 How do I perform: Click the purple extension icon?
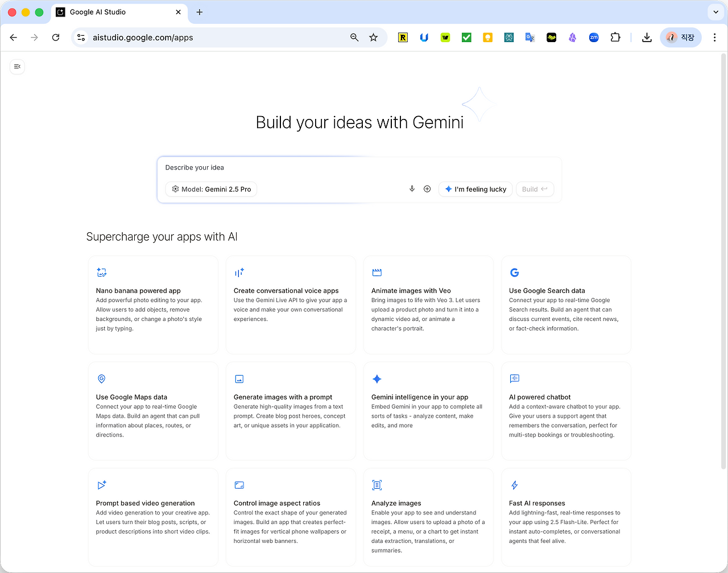pyautogui.click(x=573, y=38)
